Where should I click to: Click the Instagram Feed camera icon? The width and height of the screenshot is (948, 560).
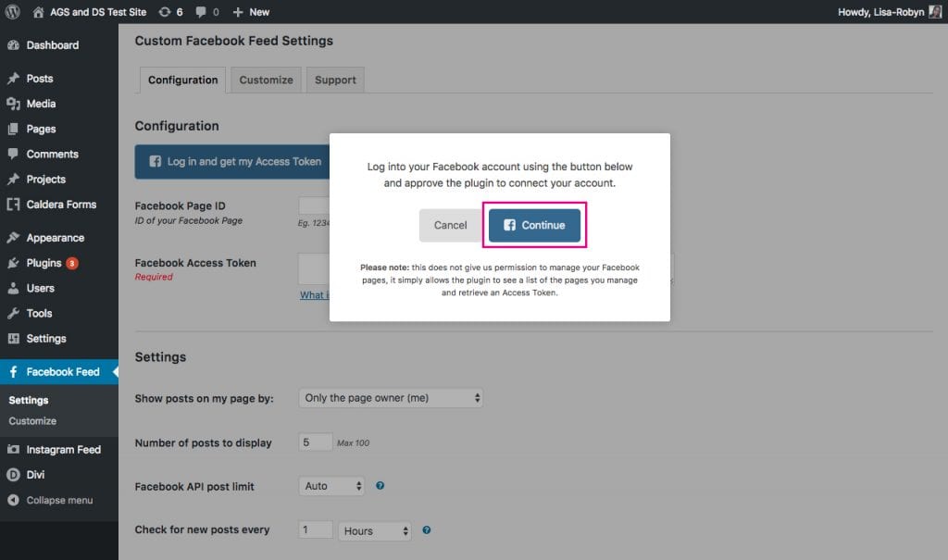[x=13, y=449]
